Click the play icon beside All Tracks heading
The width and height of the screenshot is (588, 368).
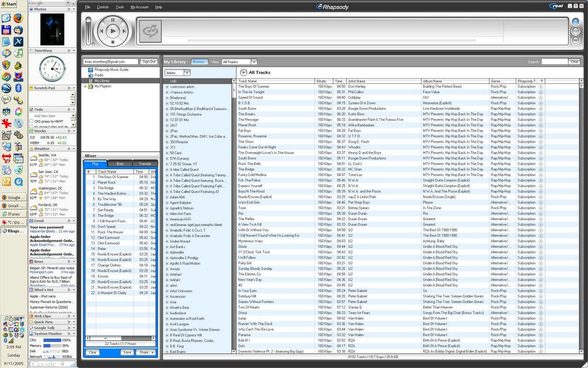pos(243,72)
